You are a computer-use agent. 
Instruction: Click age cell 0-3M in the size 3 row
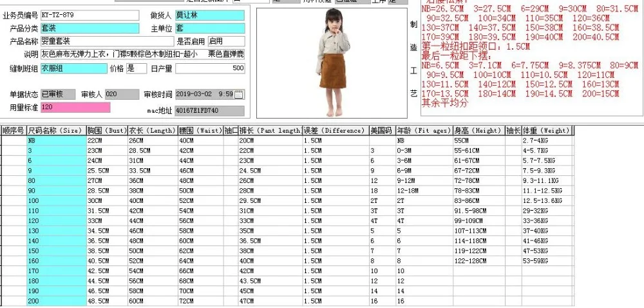(424, 151)
